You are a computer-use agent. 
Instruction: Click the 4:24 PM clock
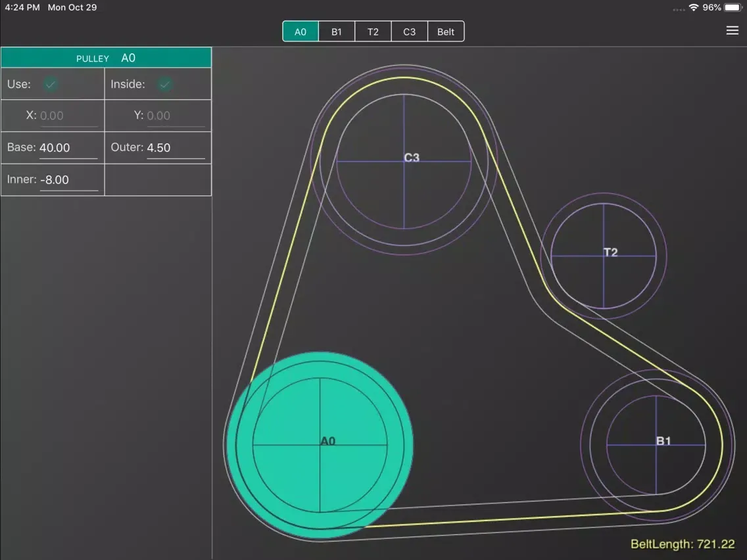[22, 8]
